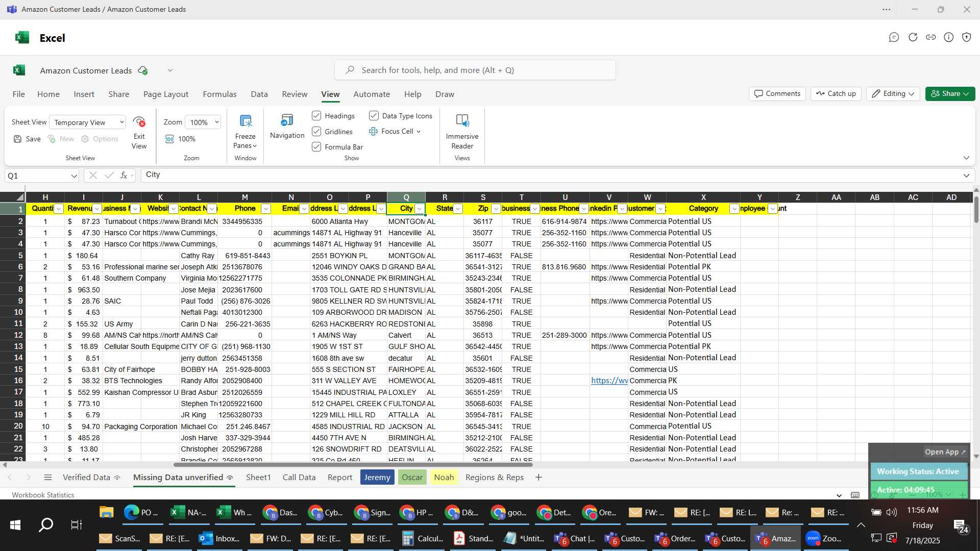This screenshot has width=980, height=551.
Task: Click the chat bubble icon in header
Action: point(894,37)
